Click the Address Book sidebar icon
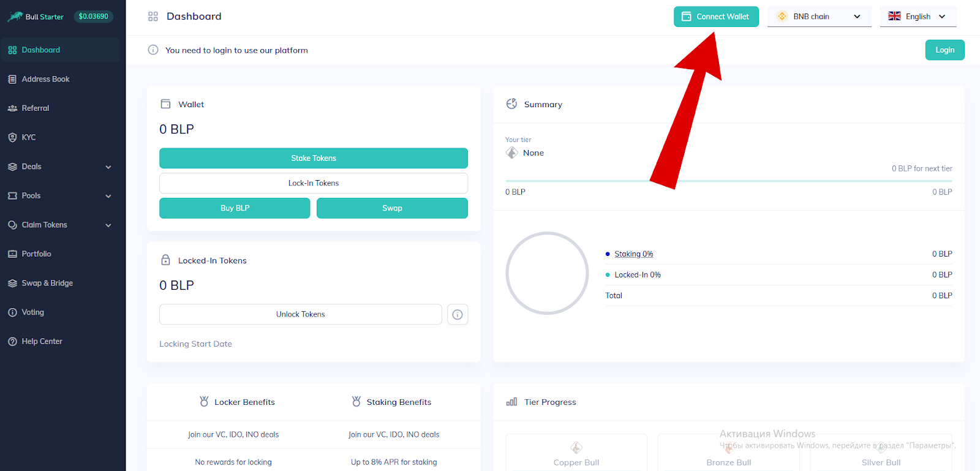Image resolution: width=980 pixels, height=471 pixels. coord(12,79)
